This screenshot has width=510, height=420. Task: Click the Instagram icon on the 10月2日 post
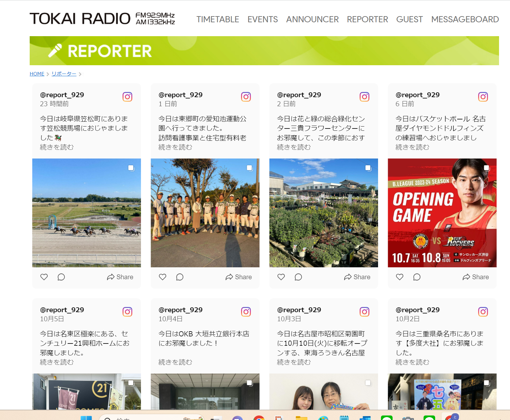[x=483, y=312]
